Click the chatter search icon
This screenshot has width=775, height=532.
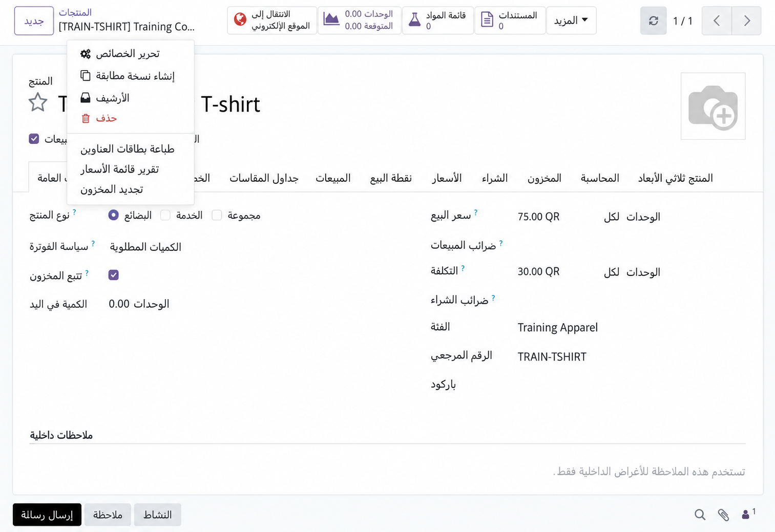[700, 515]
